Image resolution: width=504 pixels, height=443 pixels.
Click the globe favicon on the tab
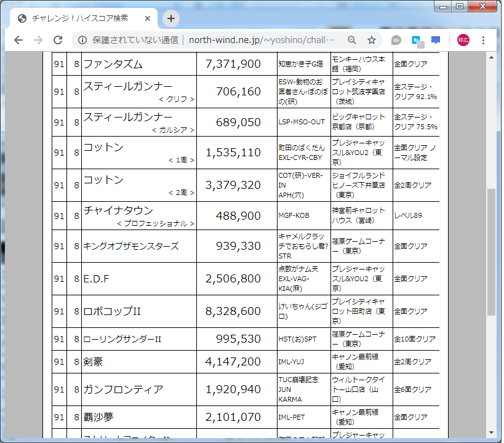click(23, 18)
